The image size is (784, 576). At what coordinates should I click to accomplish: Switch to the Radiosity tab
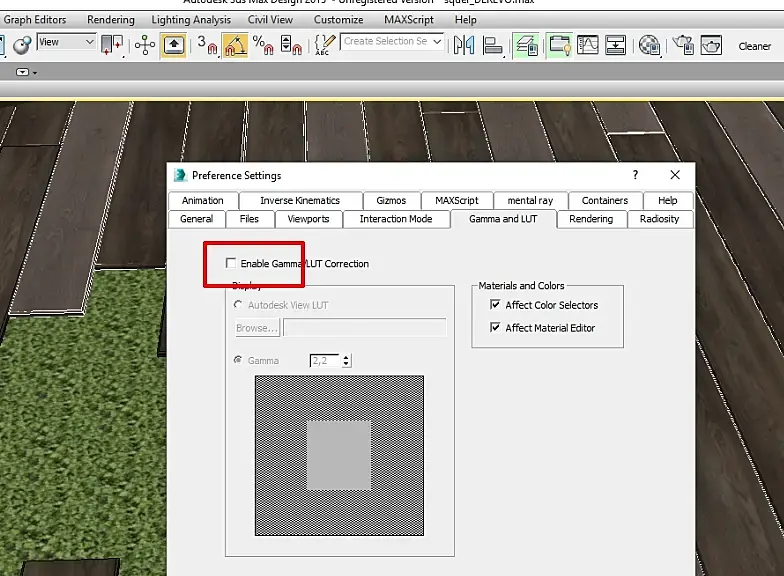click(x=660, y=219)
